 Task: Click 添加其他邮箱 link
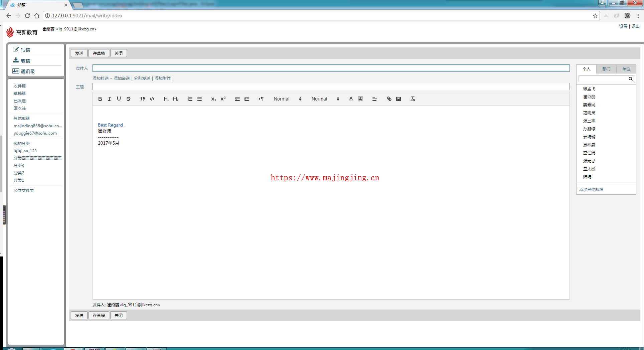click(591, 190)
